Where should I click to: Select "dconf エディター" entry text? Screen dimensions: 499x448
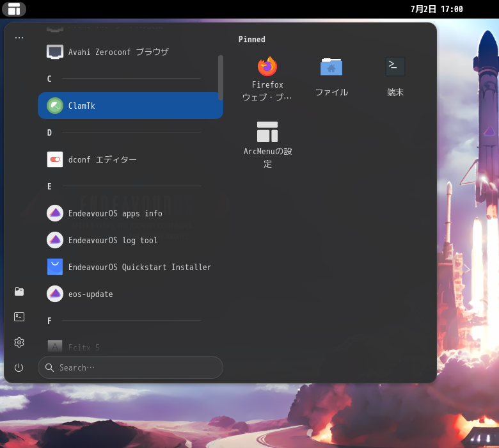[x=102, y=159]
